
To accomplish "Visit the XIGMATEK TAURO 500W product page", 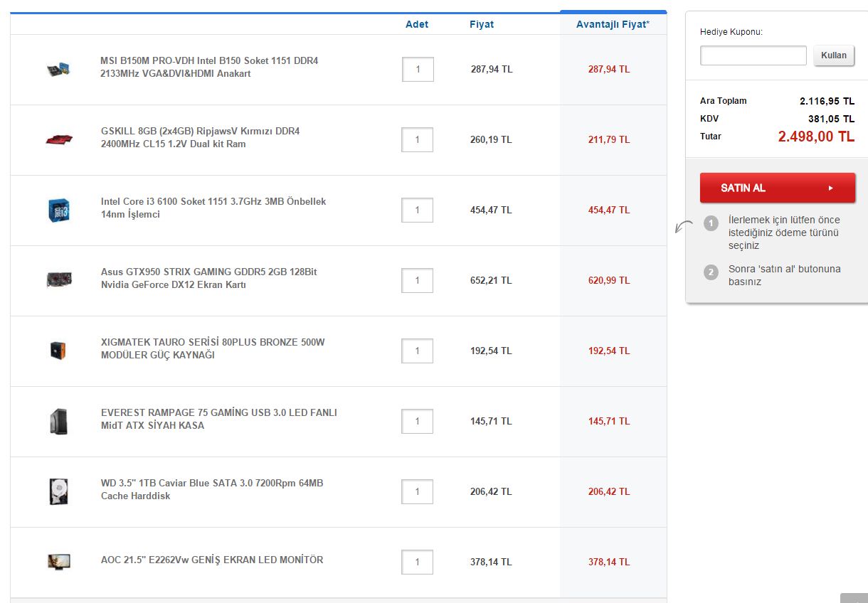I will tap(213, 348).
